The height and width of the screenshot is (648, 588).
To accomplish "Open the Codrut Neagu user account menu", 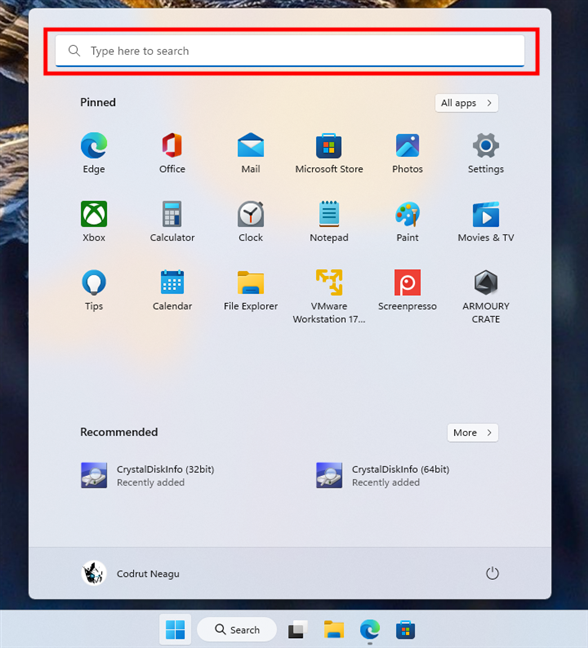I will pyautogui.click(x=130, y=573).
